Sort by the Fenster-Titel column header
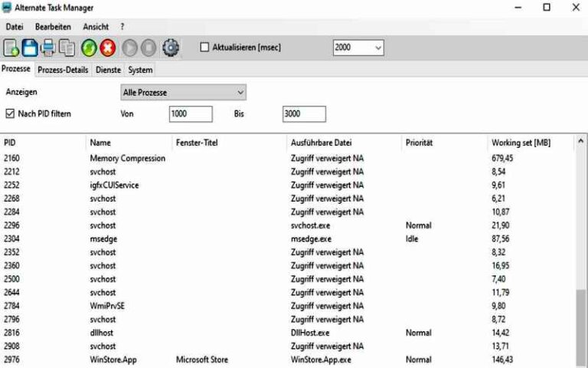This screenshot has height=368, width=588. coord(229,143)
